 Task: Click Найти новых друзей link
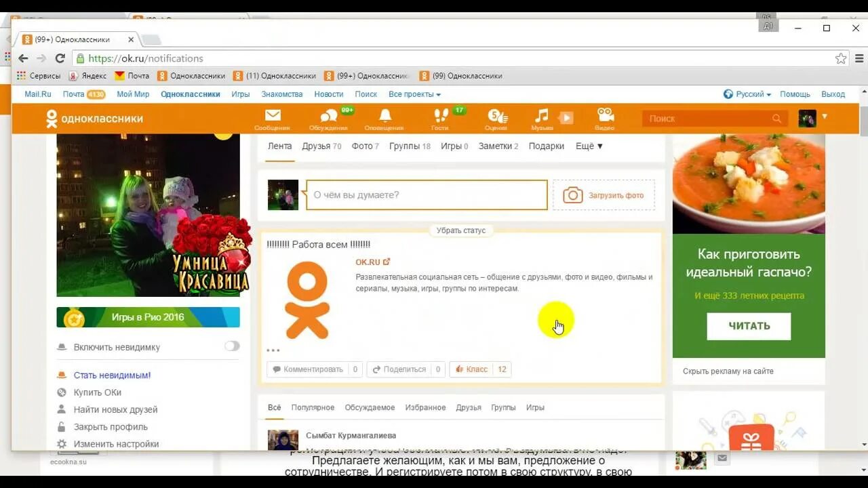click(x=115, y=409)
